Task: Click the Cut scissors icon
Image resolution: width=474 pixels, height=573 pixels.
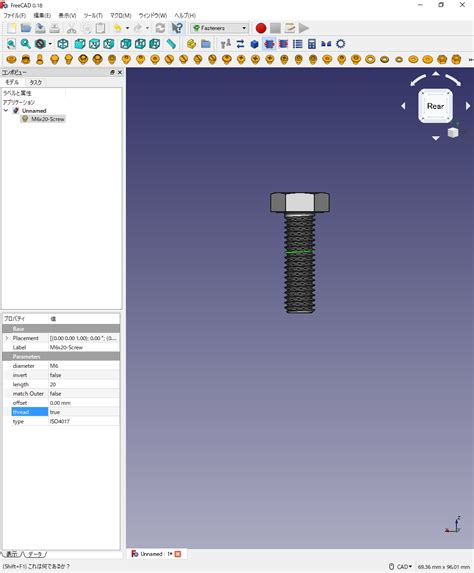Action: point(72,28)
